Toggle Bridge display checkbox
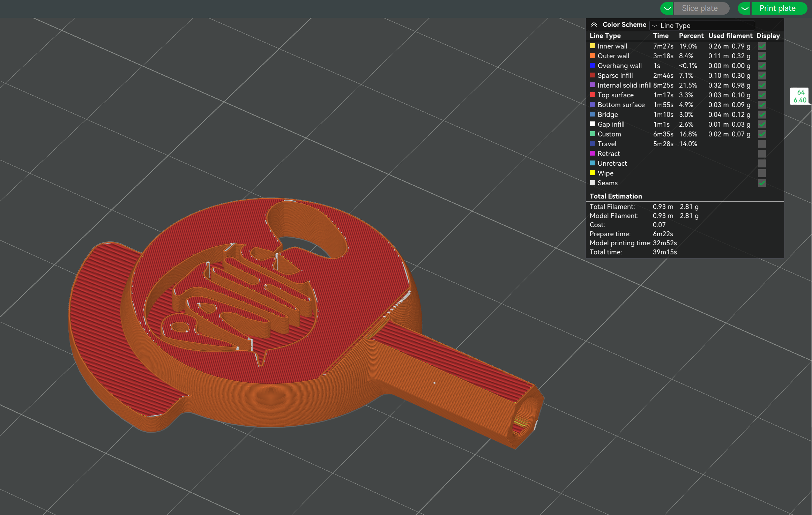The image size is (812, 515). click(762, 114)
